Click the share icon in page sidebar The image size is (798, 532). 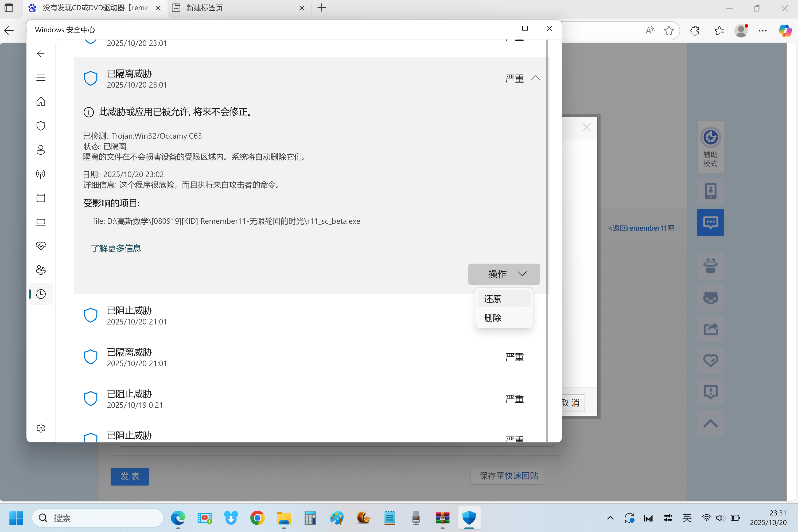pyautogui.click(x=710, y=329)
